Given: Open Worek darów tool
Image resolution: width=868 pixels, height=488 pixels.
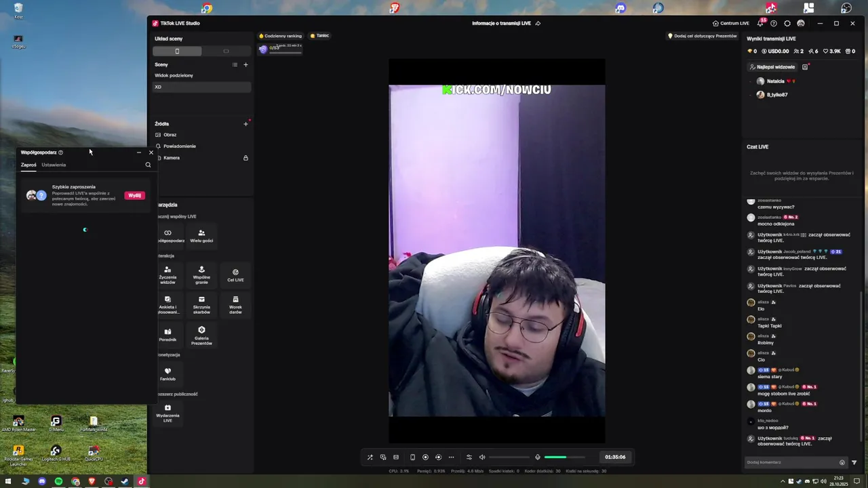Looking at the screenshot, I should [x=235, y=305].
